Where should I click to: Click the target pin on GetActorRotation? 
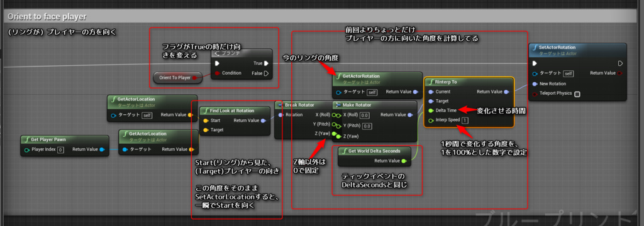coord(339,92)
